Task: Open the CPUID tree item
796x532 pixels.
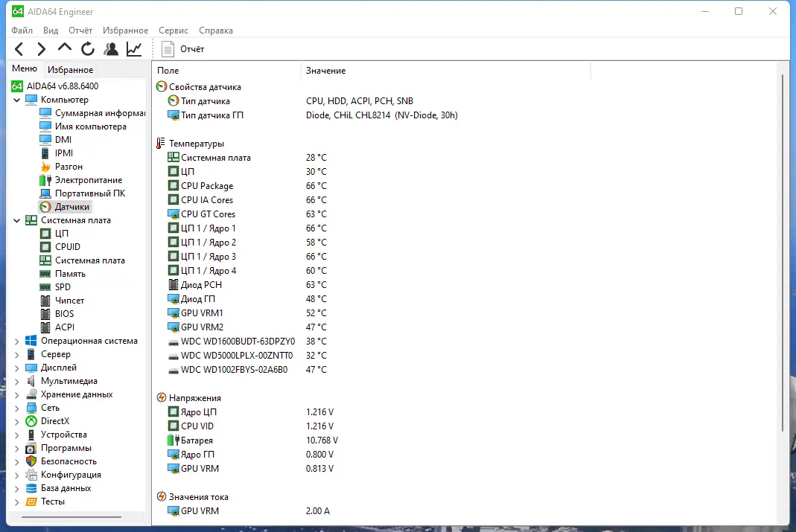Action: pyautogui.click(x=60, y=247)
